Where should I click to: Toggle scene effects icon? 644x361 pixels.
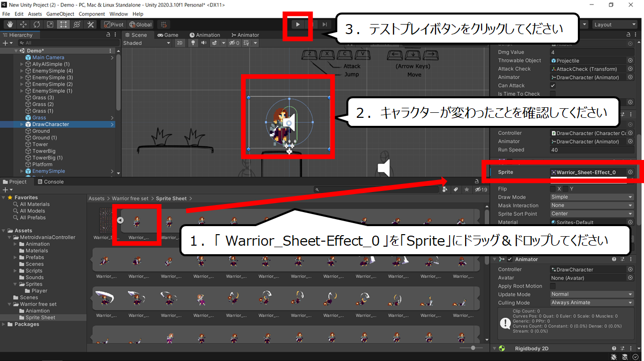click(214, 43)
